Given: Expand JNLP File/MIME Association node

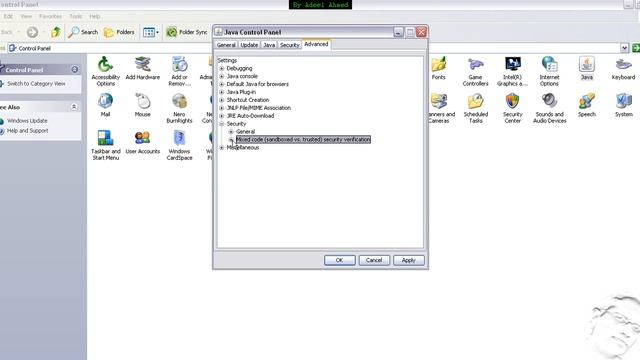Looking at the screenshot, I should (x=222, y=108).
